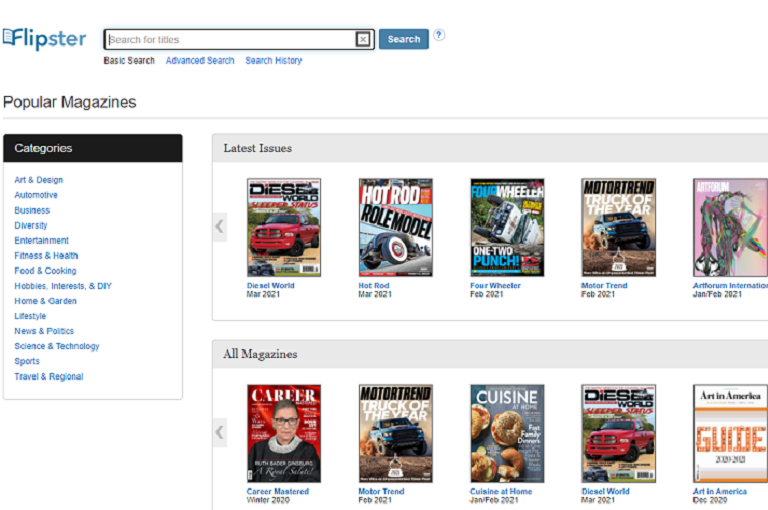Click Diesel World title link in All Magazines
768x510 pixels.
click(x=605, y=491)
